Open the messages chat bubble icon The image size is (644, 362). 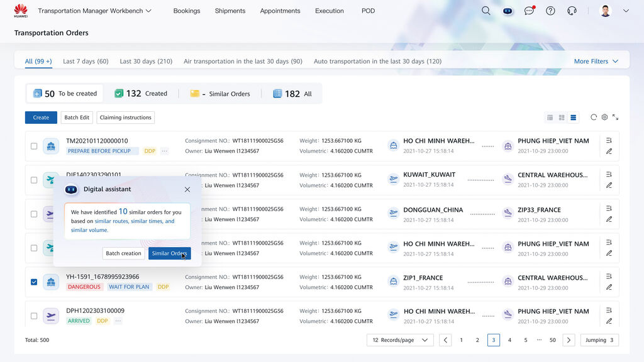[x=529, y=11]
